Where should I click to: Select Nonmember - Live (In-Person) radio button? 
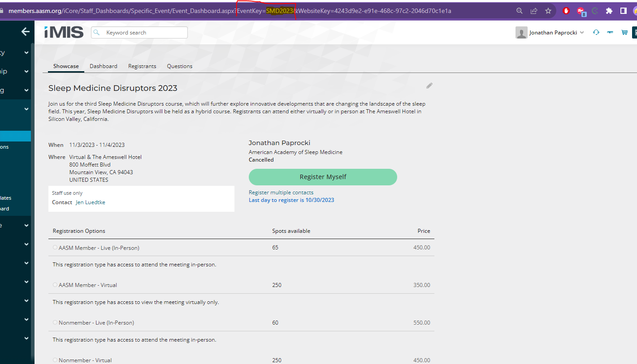pyautogui.click(x=55, y=322)
